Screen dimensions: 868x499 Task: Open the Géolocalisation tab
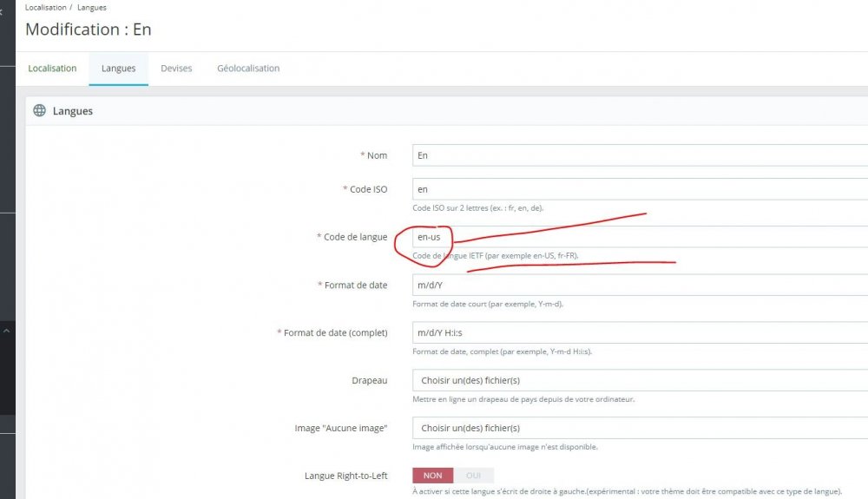click(248, 69)
